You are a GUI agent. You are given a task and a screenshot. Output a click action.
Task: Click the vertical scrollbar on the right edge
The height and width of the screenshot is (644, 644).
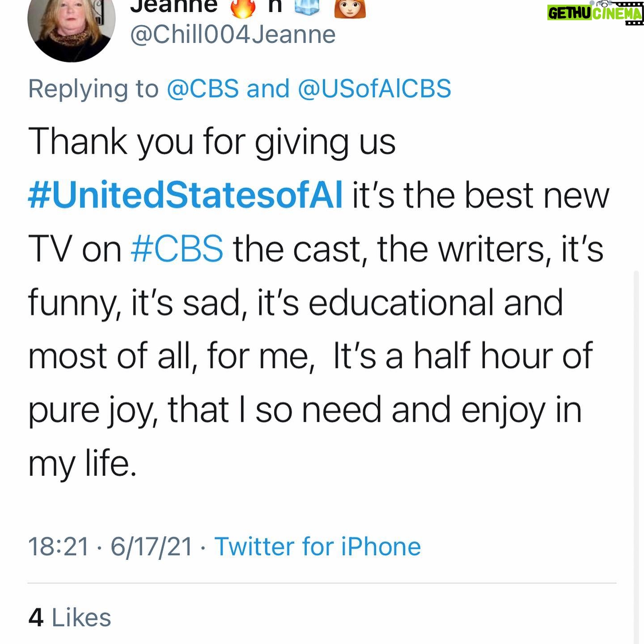point(636,456)
